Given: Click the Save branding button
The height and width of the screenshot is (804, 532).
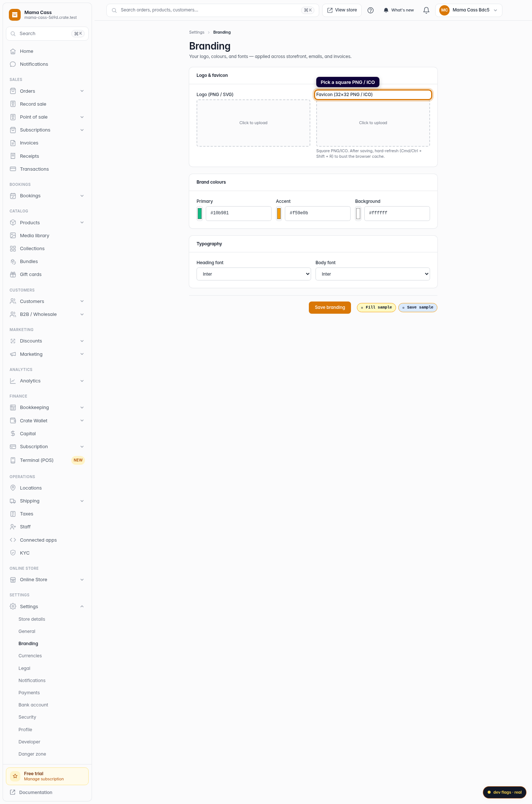Looking at the screenshot, I should pyautogui.click(x=330, y=307).
